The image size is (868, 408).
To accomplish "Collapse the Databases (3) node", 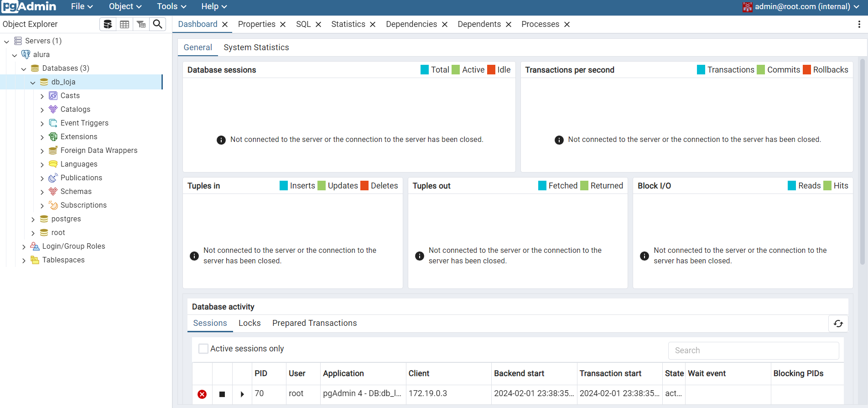I will pos(24,69).
